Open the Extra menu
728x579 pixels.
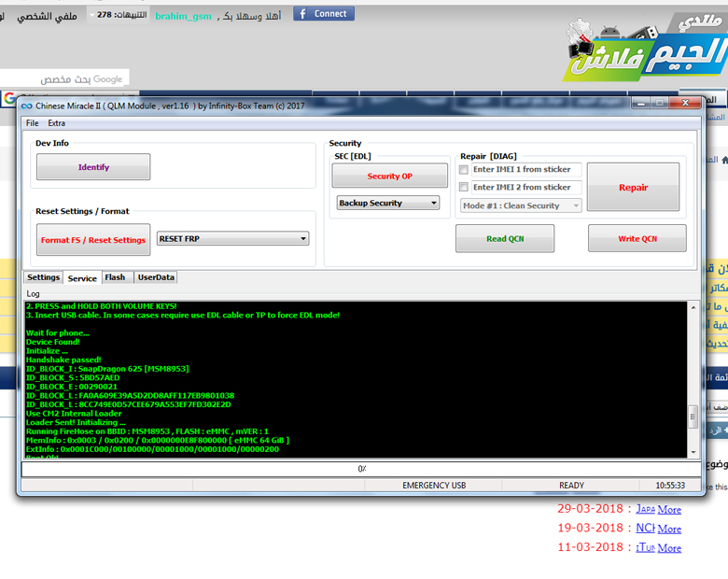(x=56, y=123)
